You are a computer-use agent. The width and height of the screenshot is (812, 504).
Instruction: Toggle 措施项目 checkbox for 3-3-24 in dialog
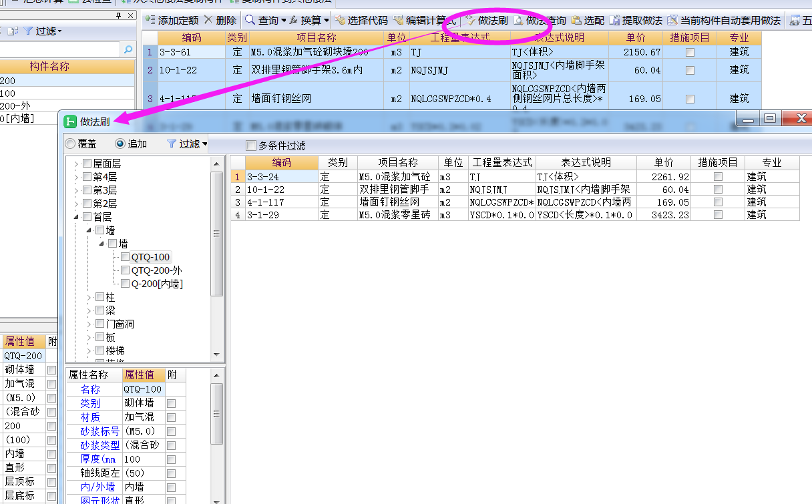(718, 177)
